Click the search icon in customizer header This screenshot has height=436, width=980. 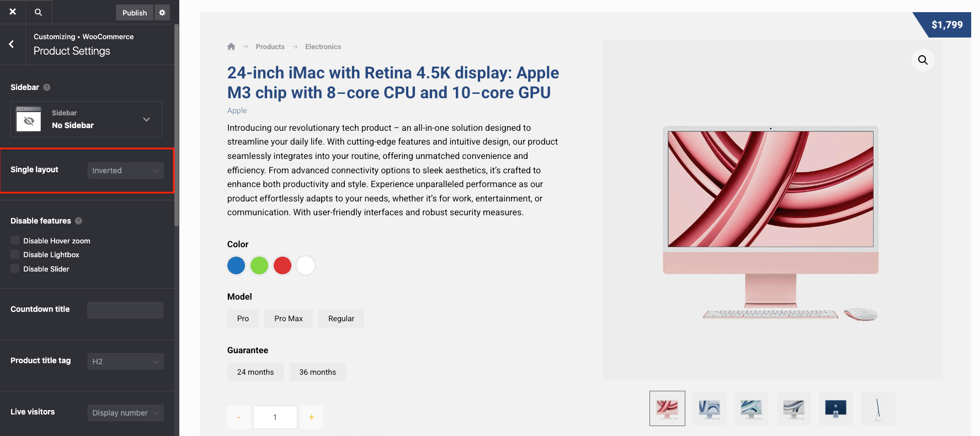[38, 12]
